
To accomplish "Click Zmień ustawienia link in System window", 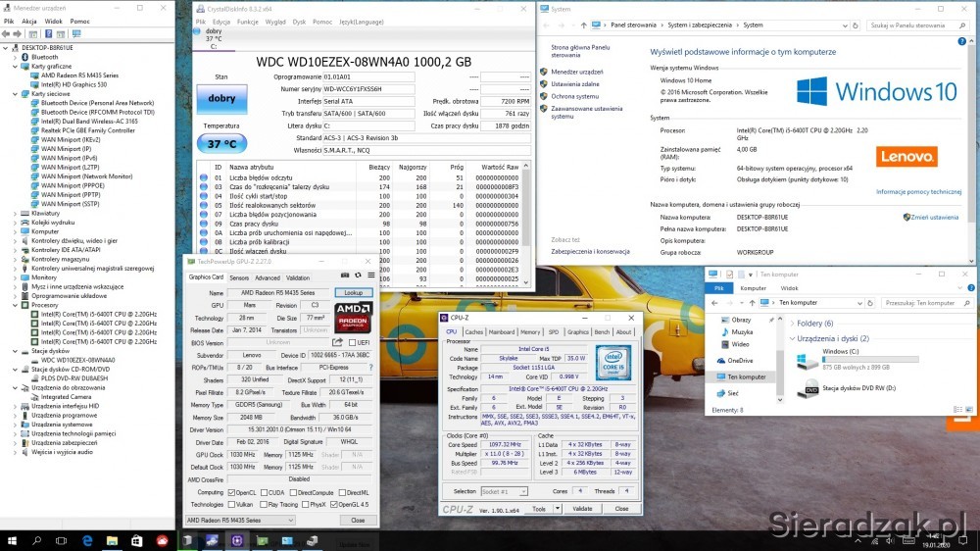I will [x=934, y=218].
